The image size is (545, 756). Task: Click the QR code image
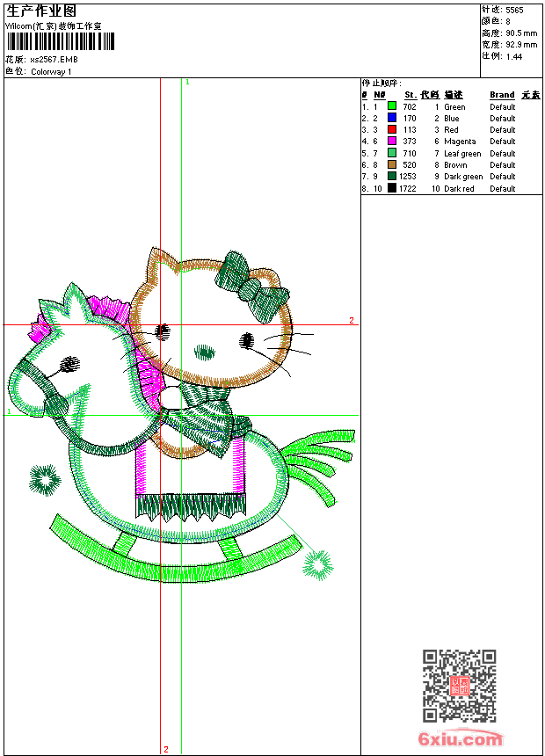tap(459, 686)
